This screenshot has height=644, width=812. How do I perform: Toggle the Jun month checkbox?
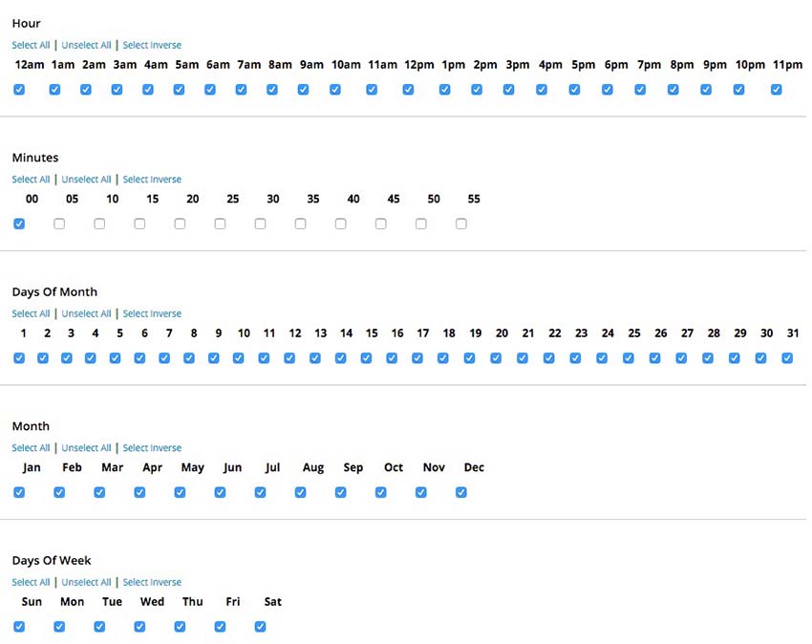pyautogui.click(x=220, y=492)
